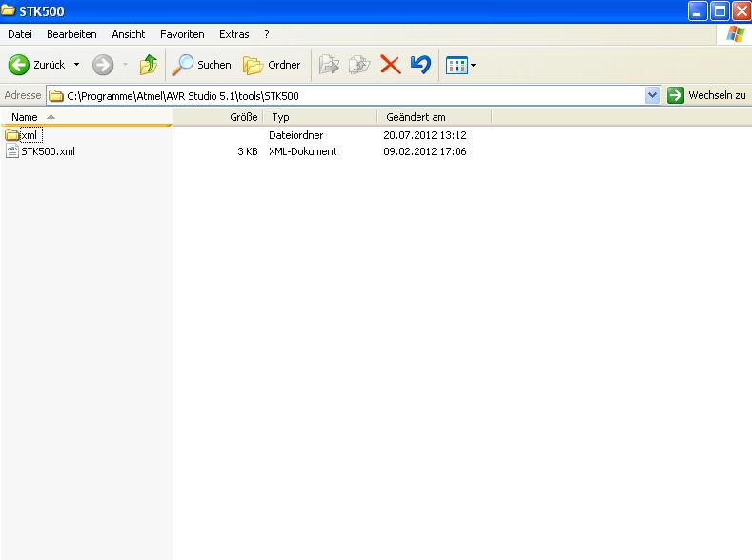
Task: Expand the address bar dropdown arrow
Action: (652, 95)
